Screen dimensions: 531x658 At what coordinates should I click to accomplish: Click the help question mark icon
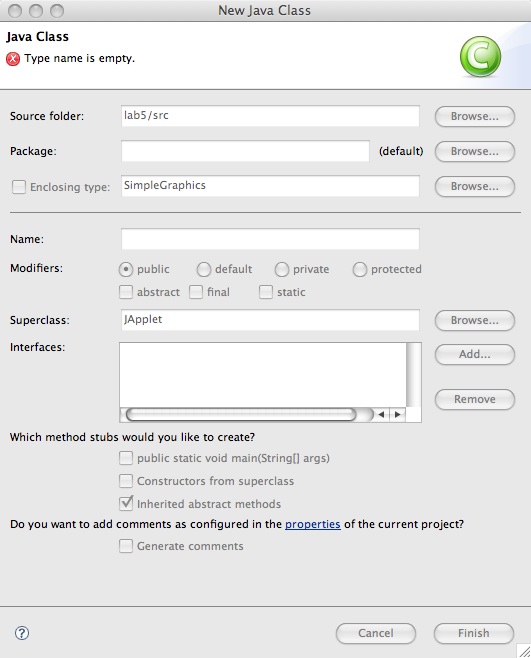tap(22, 633)
